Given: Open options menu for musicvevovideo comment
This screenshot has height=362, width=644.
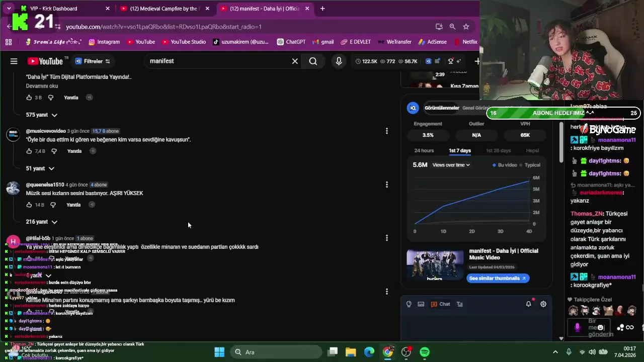Looking at the screenshot, I should click(x=386, y=131).
